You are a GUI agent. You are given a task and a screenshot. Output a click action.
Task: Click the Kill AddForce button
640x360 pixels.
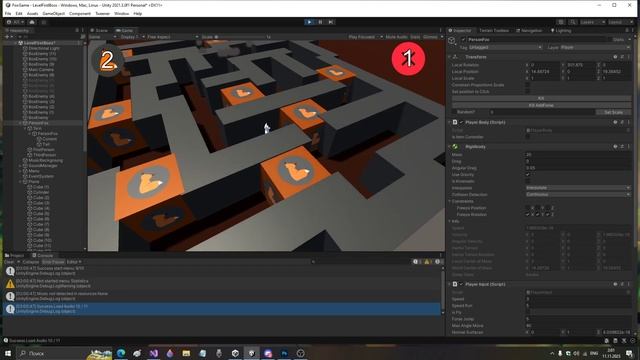click(x=541, y=105)
